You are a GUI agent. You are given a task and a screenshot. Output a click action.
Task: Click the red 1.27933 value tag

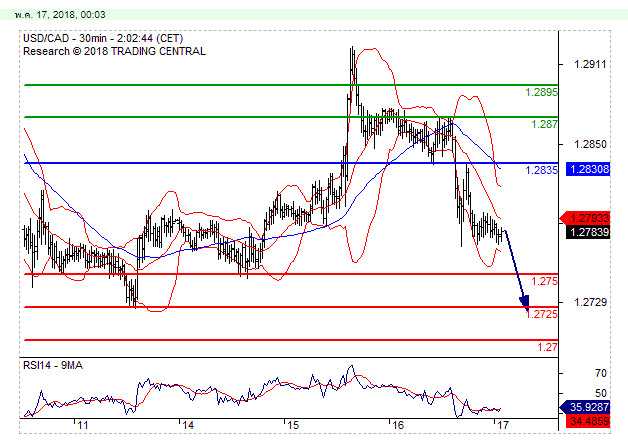(x=586, y=218)
